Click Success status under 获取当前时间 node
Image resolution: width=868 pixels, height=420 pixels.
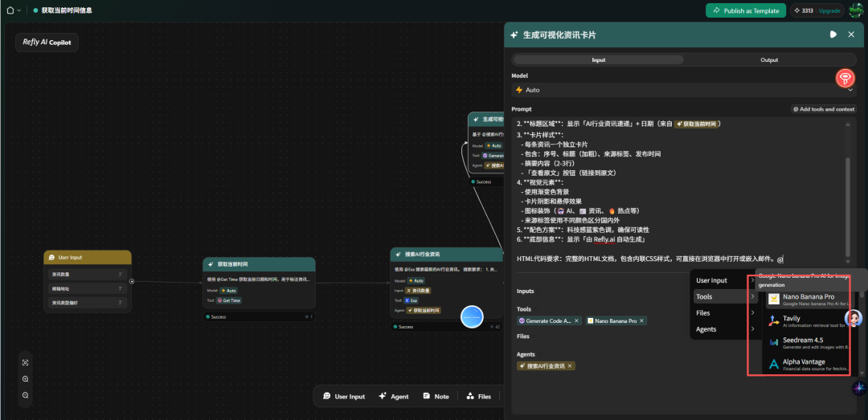(x=218, y=317)
